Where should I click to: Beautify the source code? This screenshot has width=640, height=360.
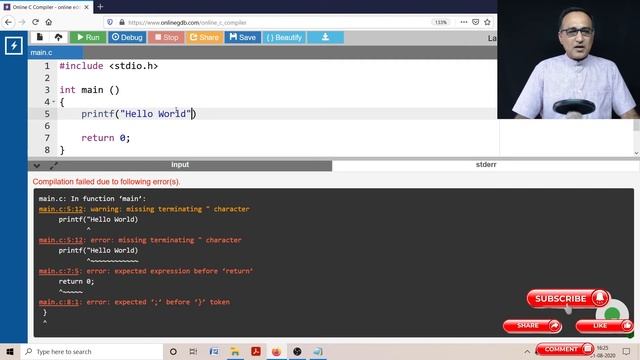click(284, 37)
